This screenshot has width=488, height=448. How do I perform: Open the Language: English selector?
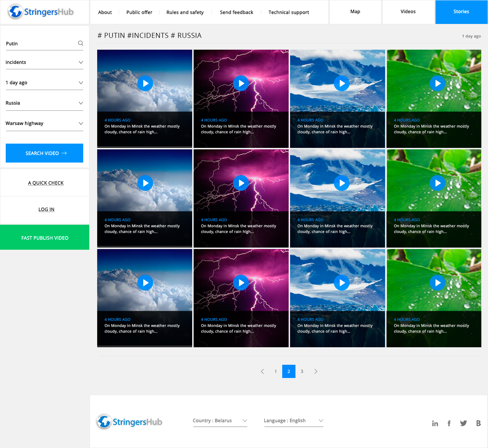click(x=293, y=420)
